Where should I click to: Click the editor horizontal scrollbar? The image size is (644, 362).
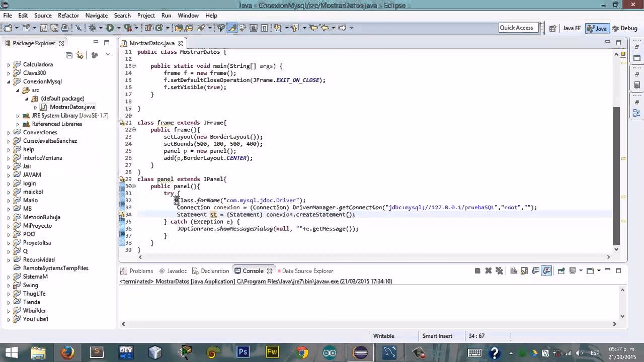(x=374, y=257)
